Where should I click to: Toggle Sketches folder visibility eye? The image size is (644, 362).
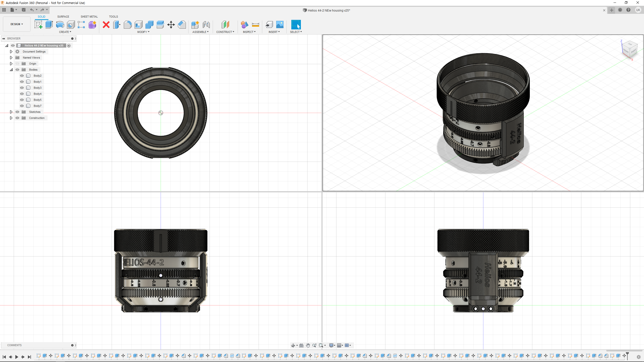point(17,112)
